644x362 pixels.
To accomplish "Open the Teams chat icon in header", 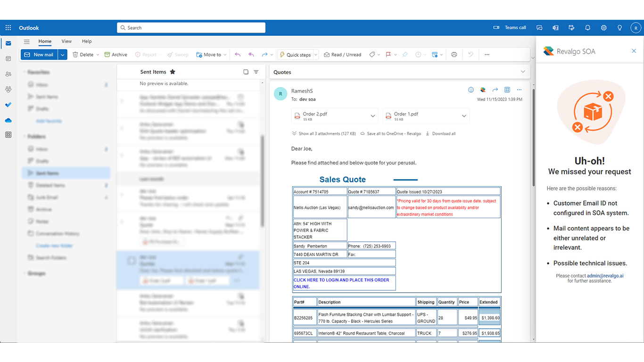I will pos(540,28).
